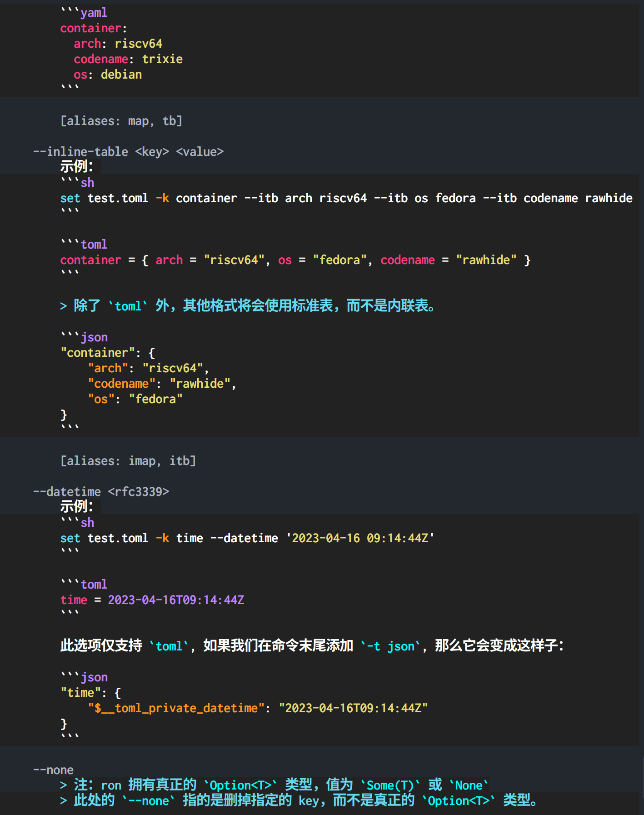Click the '```toml' fence above 'time ='

(84, 585)
